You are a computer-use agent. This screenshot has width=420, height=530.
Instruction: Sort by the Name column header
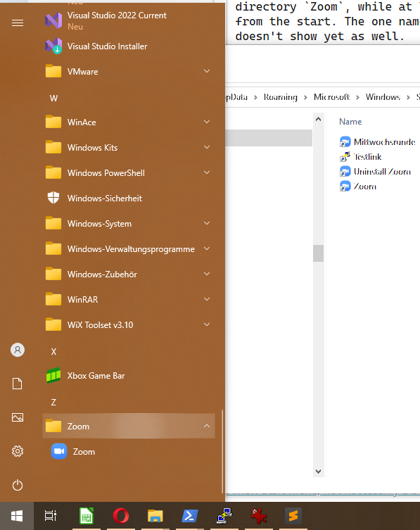350,122
